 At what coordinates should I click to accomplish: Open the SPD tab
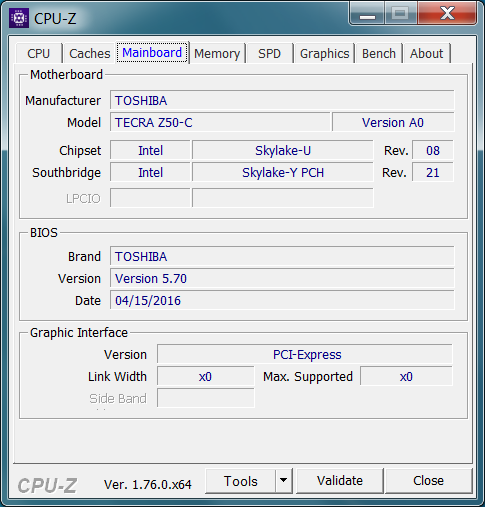pyautogui.click(x=269, y=53)
